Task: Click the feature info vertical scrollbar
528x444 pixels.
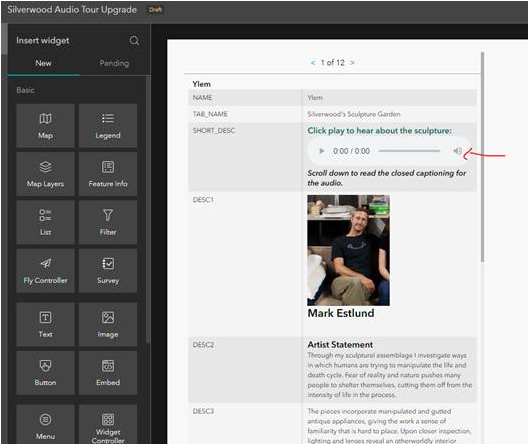Action: click(483, 157)
